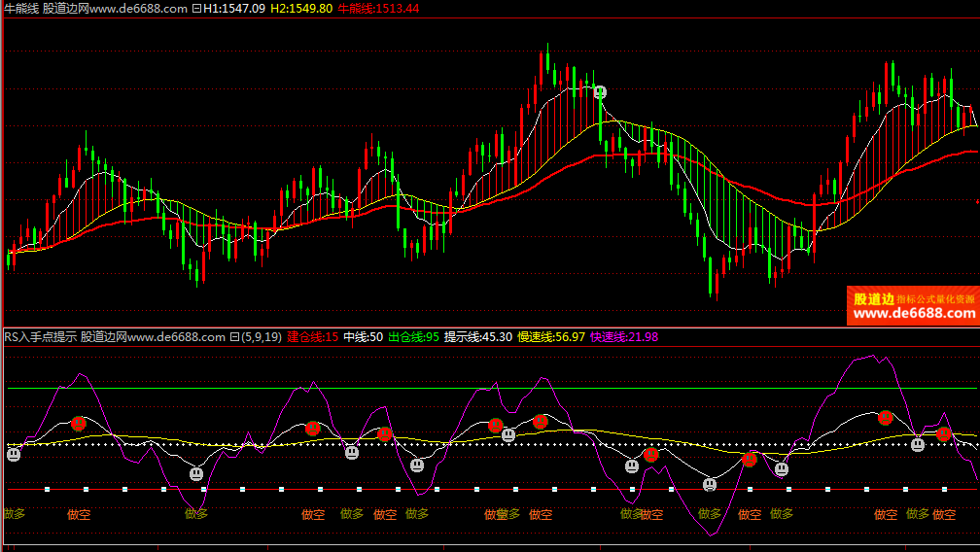
Task: Click the H1:1547.09 value in the top header
Action: pyautogui.click(x=234, y=8)
